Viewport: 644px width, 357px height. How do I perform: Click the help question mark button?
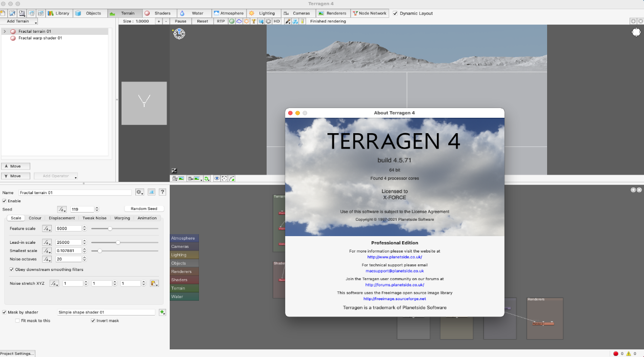pyautogui.click(x=163, y=192)
